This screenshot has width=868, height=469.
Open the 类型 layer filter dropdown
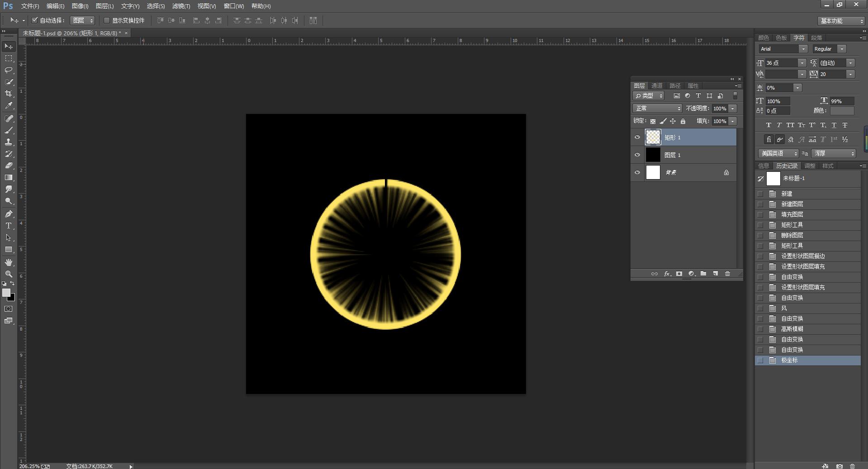[x=648, y=96]
